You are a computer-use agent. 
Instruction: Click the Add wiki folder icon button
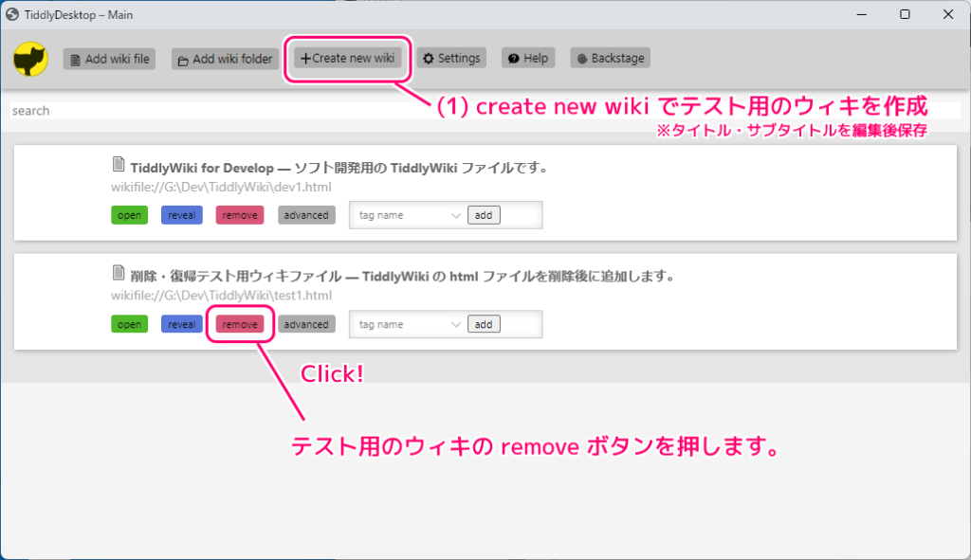(x=224, y=58)
